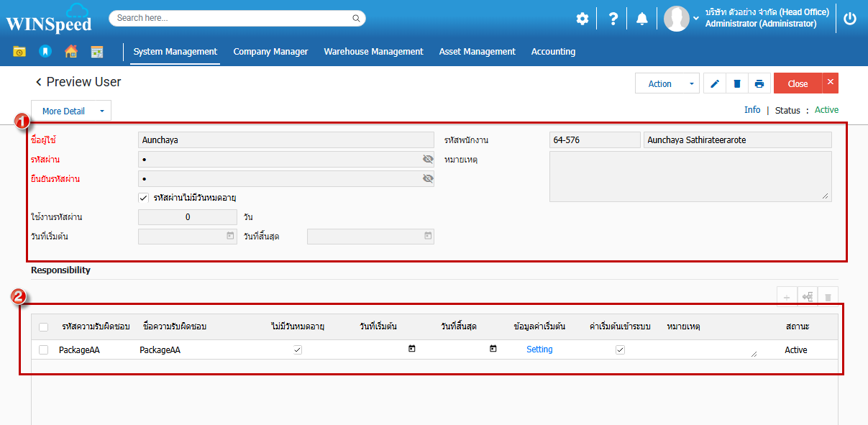Image resolution: width=868 pixels, height=425 pixels.
Task: Click the pencil edit icon
Action: point(714,84)
